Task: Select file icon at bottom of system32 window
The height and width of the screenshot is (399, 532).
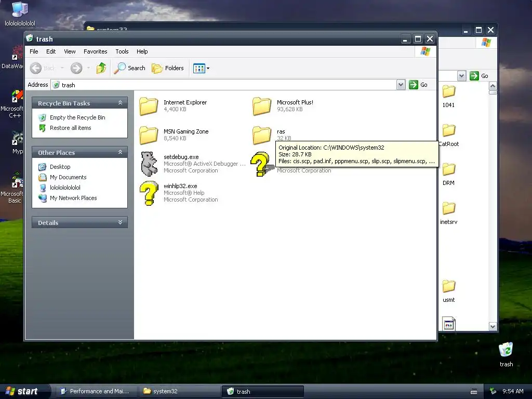Action: coord(448,323)
